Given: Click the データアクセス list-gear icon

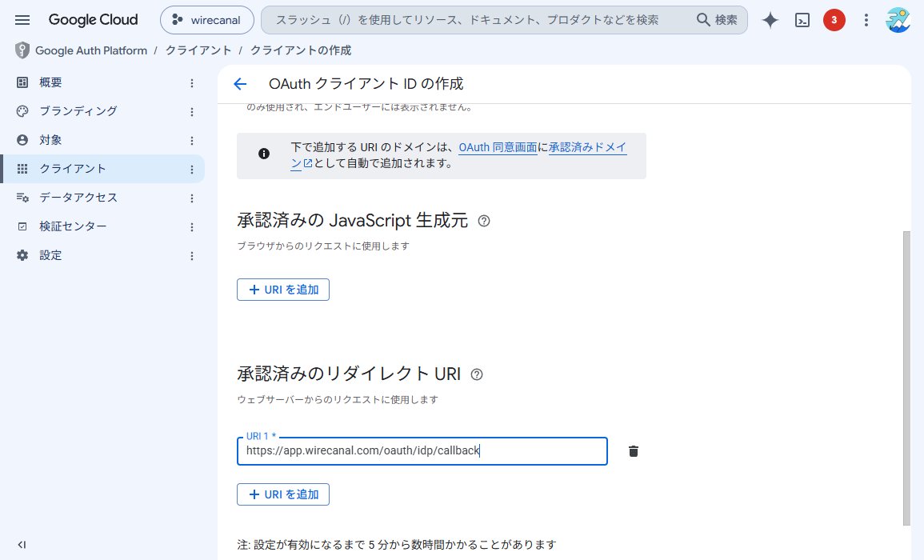Looking at the screenshot, I should (x=22, y=198).
